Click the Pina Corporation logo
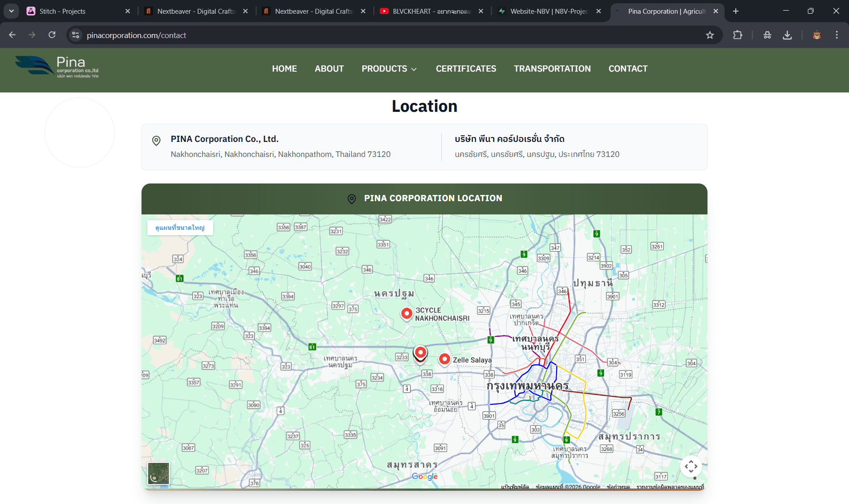This screenshot has height=504, width=849. (x=57, y=68)
